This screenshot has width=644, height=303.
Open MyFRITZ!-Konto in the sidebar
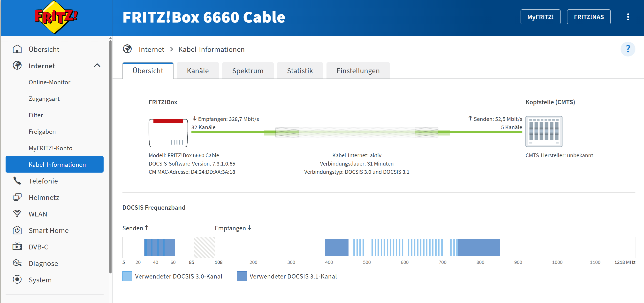pos(51,148)
